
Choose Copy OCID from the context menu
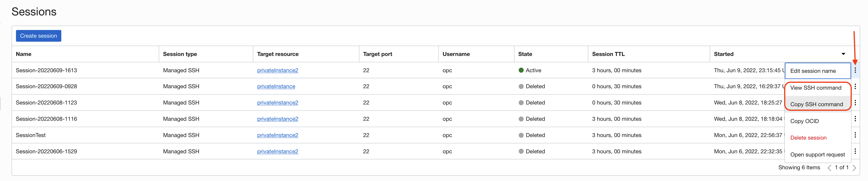(x=804, y=121)
